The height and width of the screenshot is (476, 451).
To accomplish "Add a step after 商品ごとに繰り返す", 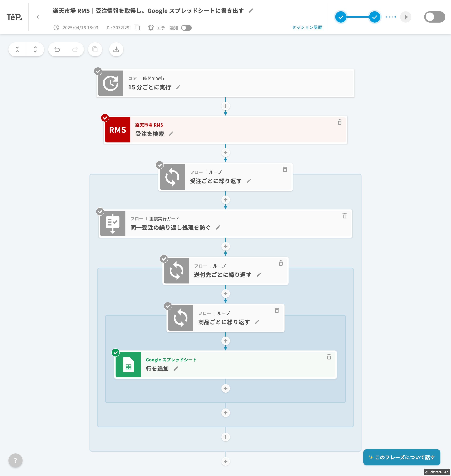I will click(x=225, y=341).
